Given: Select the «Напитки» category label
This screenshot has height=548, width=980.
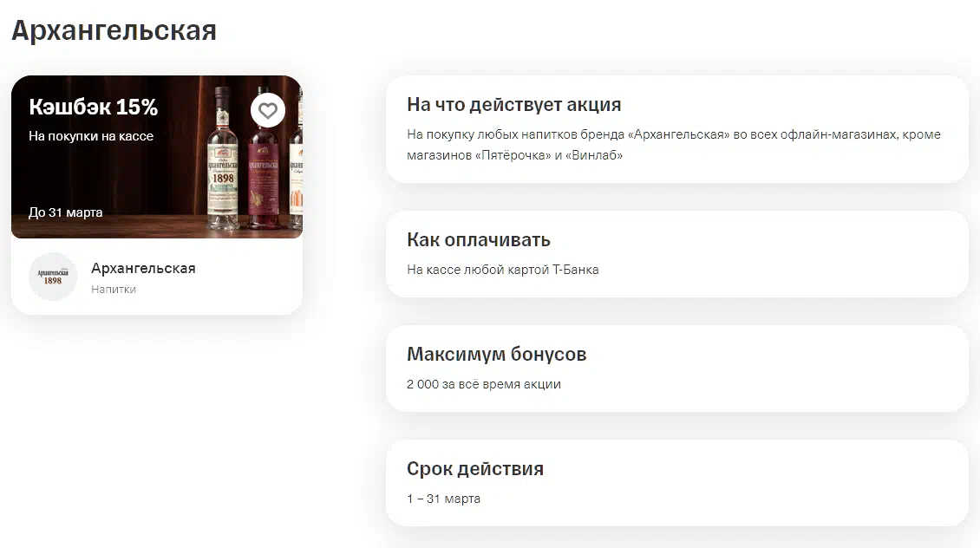Looking at the screenshot, I should pos(114,290).
